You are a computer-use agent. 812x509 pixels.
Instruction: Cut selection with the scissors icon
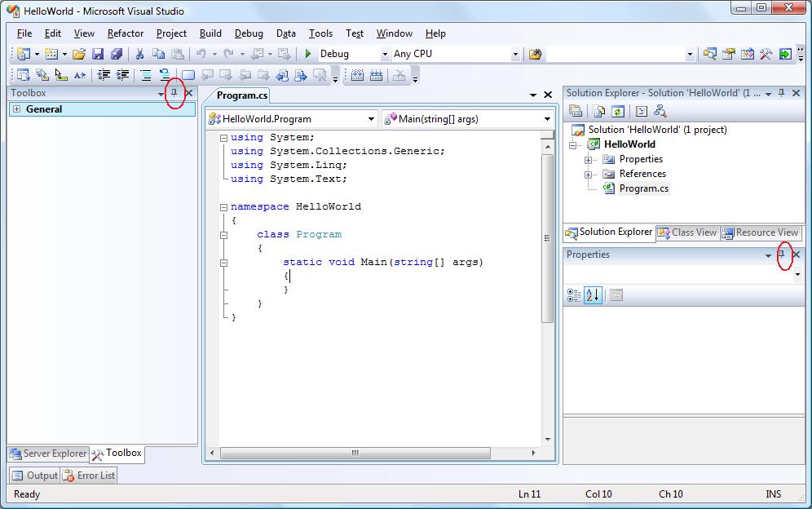click(140, 54)
